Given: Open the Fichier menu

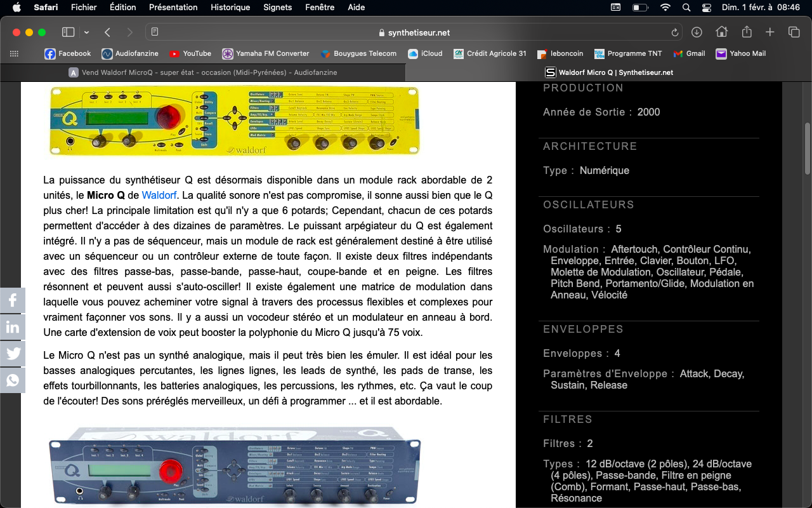Looking at the screenshot, I should pyautogui.click(x=84, y=8).
